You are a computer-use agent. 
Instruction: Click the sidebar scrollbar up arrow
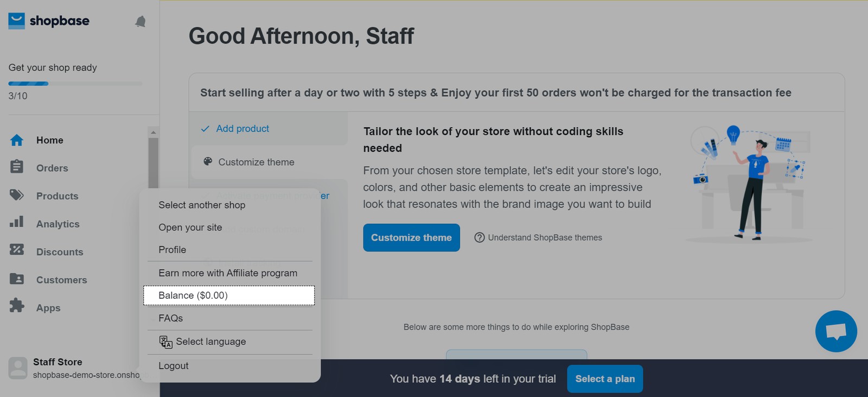[x=154, y=132]
